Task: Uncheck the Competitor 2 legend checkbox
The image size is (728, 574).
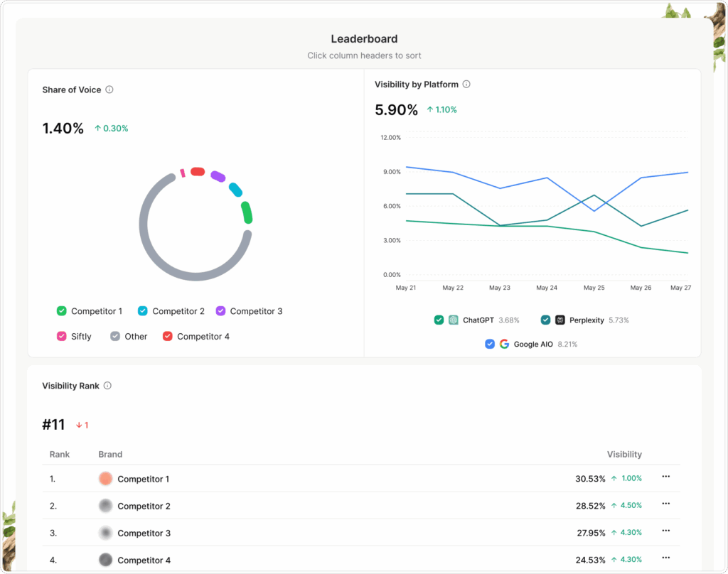Action: coord(142,311)
